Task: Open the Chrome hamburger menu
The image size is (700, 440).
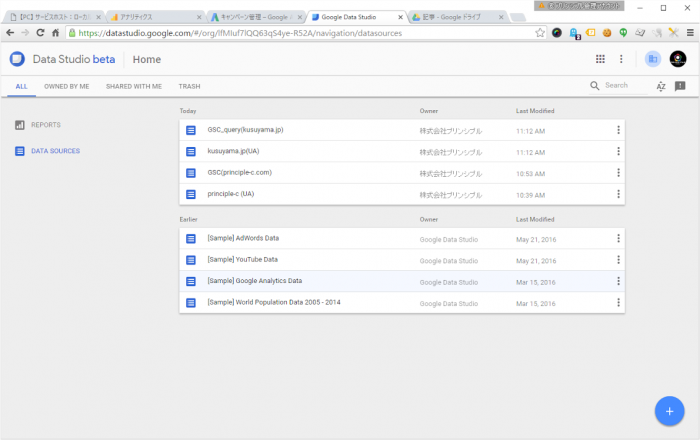Action: click(690, 33)
